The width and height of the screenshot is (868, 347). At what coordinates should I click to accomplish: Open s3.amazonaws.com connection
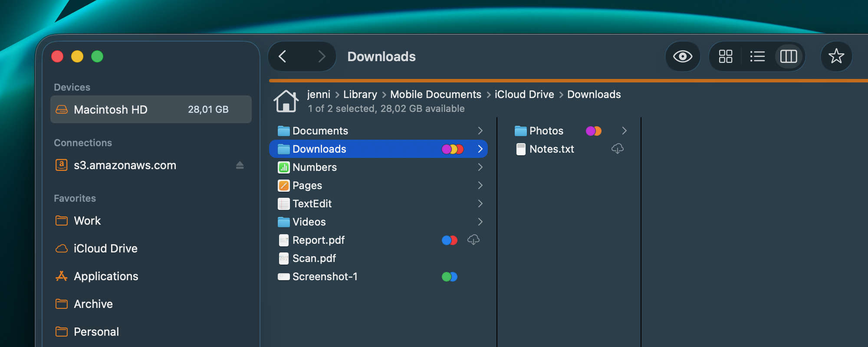(x=125, y=165)
